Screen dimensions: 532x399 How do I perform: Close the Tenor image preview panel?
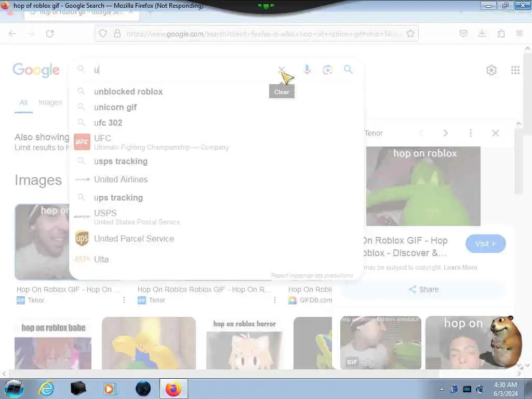click(495, 133)
